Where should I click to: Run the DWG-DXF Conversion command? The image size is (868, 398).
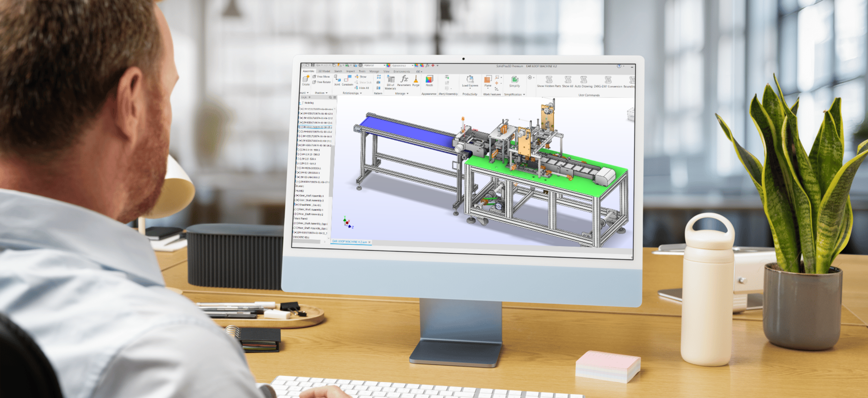pyautogui.click(x=608, y=82)
